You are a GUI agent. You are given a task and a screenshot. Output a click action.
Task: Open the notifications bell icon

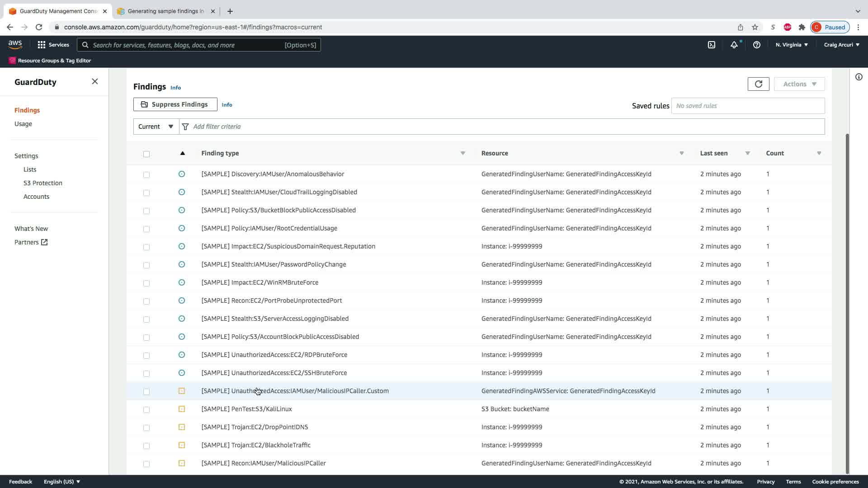tap(734, 45)
